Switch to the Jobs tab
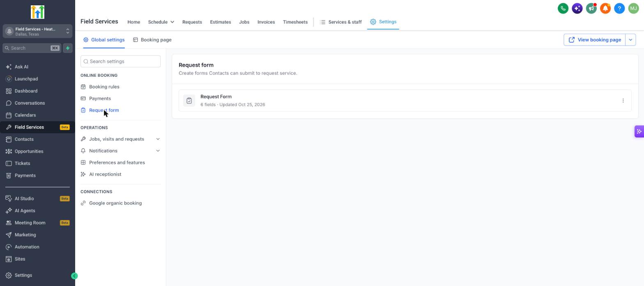The width and height of the screenshot is (644, 286). click(244, 22)
